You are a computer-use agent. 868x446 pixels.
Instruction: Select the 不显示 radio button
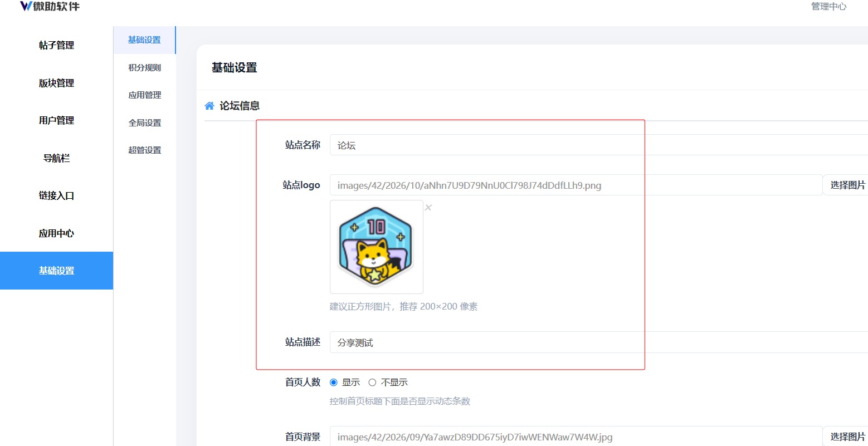pos(372,383)
